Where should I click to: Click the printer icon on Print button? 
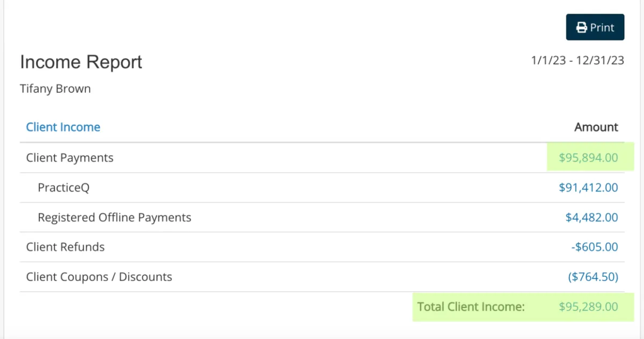pos(581,27)
